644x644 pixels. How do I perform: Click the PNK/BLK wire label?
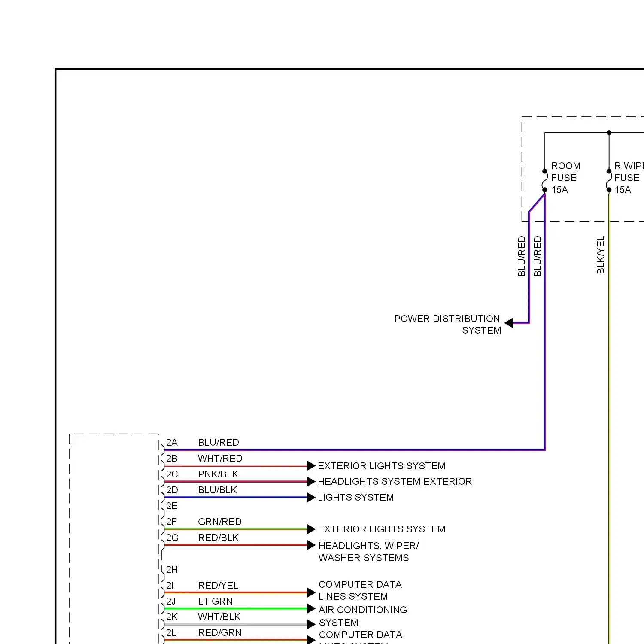tap(218, 474)
